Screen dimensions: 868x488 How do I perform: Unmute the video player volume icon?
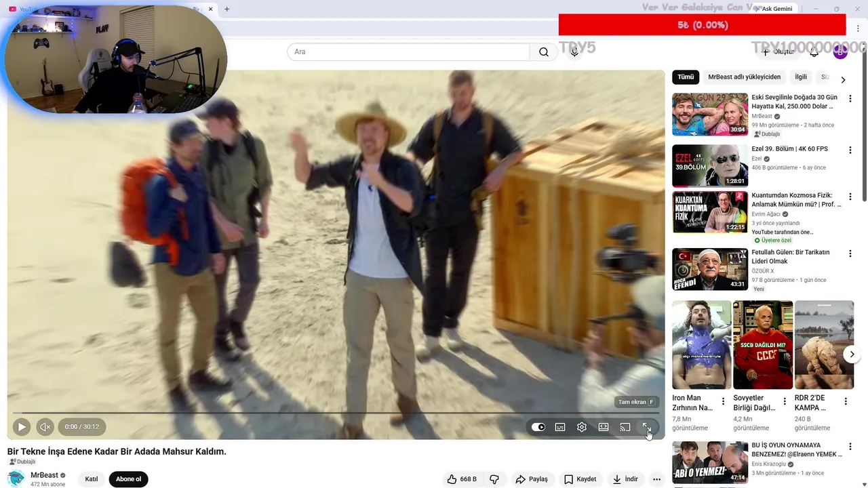[x=45, y=427]
